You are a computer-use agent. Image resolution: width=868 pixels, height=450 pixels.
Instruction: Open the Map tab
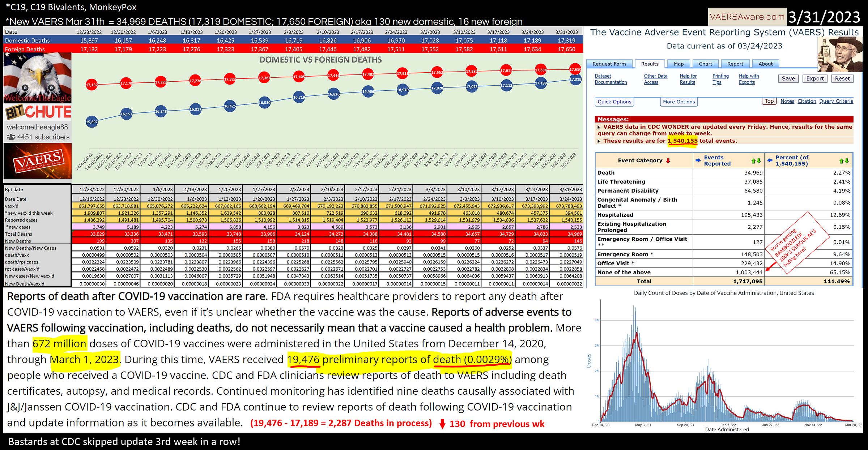pos(678,64)
